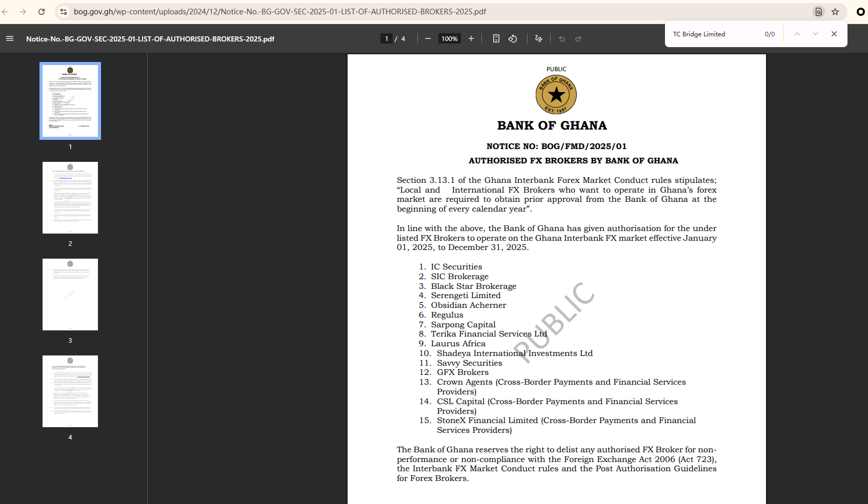Image resolution: width=868 pixels, height=504 pixels.
Task: Bookmark this page with the star icon
Action: (835, 12)
